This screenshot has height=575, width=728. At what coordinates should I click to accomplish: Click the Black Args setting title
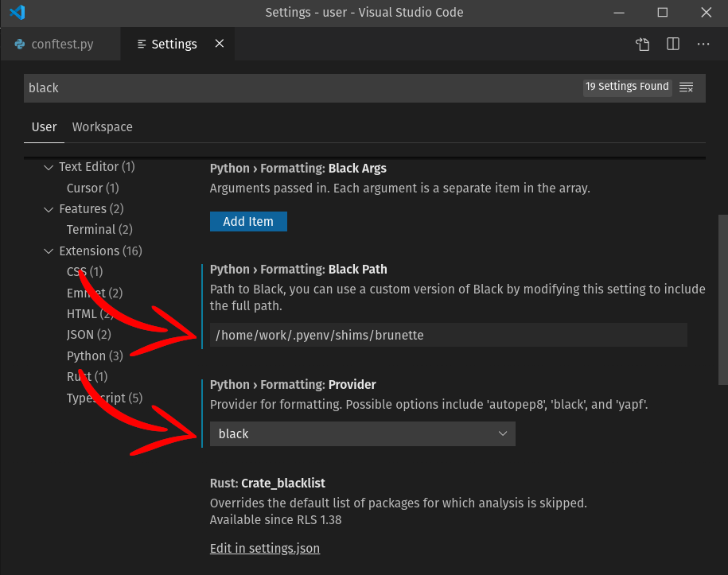coord(298,169)
